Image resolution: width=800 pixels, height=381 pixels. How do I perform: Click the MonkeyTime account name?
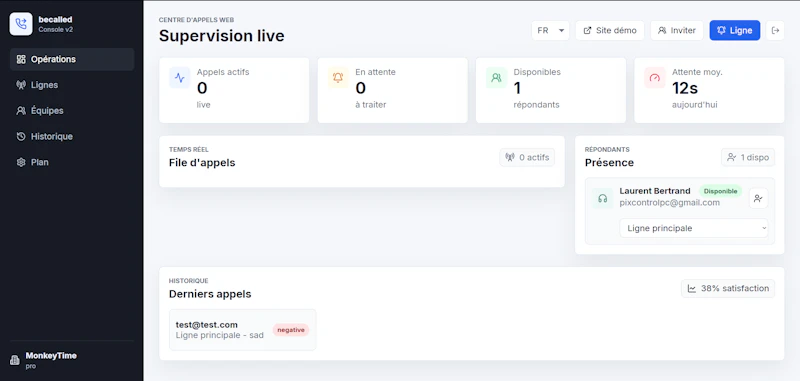tap(51, 355)
